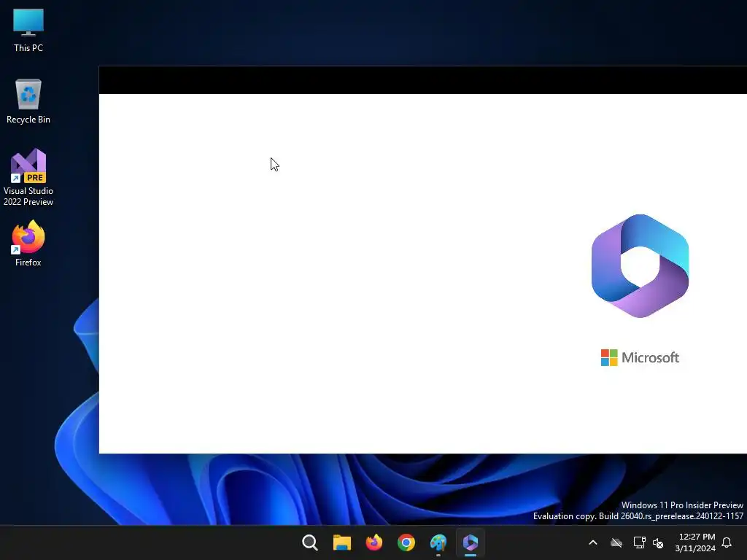Launch Firefox from the taskbar

pyautogui.click(x=374, y=542)
